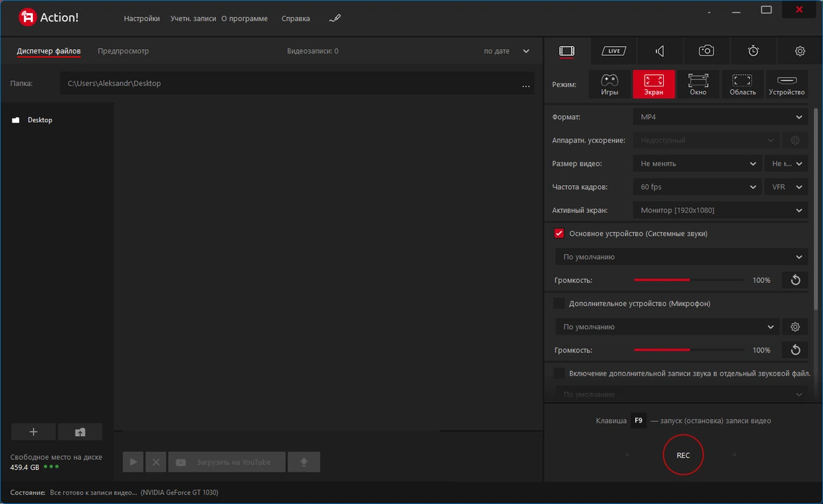
Task: Click the pen drawing icon in title bar
Action: [x=335, y=19]
